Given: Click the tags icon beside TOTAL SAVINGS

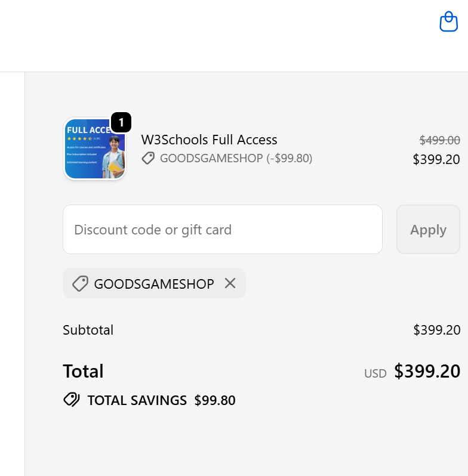Looking at the screenshot, I should tap(72, 400).
